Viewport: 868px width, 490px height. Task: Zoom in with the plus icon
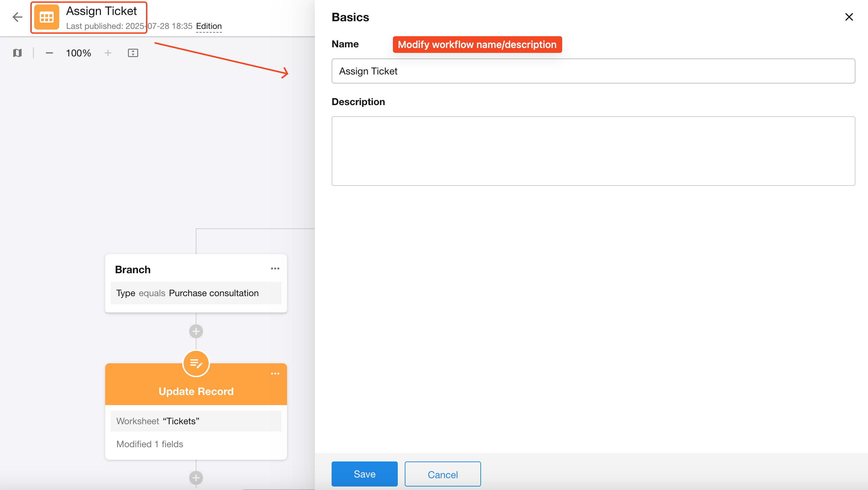click(108, 53)
